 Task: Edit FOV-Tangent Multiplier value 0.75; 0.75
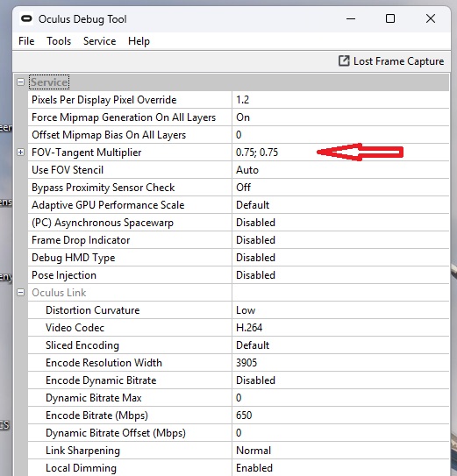click(x=340, y=152)
